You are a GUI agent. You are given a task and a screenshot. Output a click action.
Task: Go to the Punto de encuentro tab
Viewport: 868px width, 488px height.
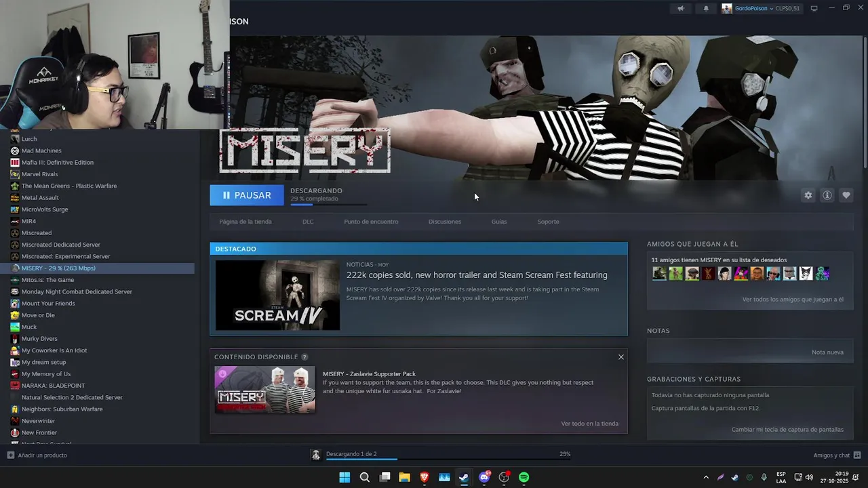click(371, 222)
